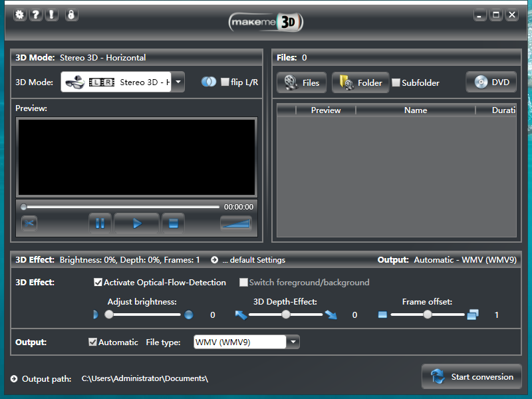This screenshot has height=399, width=532.
Task: Click the exclamation mark info icon
Action: [51, 15]
